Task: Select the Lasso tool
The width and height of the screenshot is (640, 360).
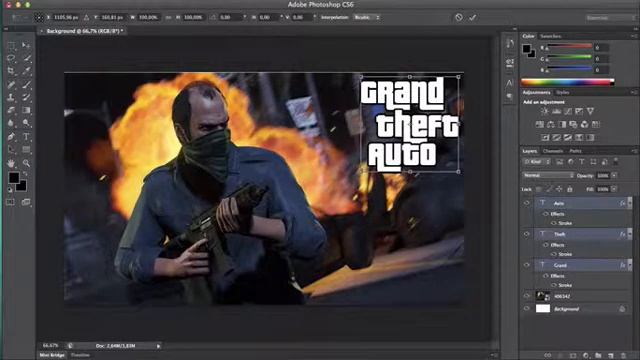Action: tap(11, 58)
